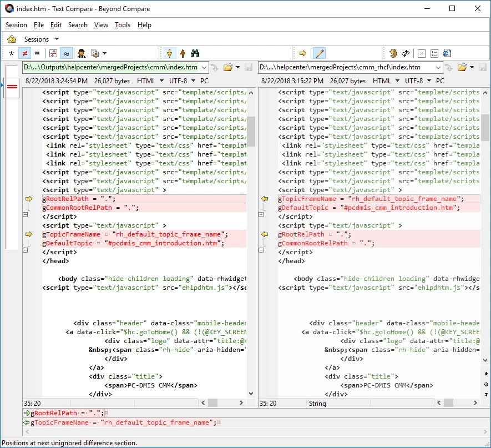Toggle the Edit pencil mode
This screenshot has height=448, width=491.
tap(320, 54)
